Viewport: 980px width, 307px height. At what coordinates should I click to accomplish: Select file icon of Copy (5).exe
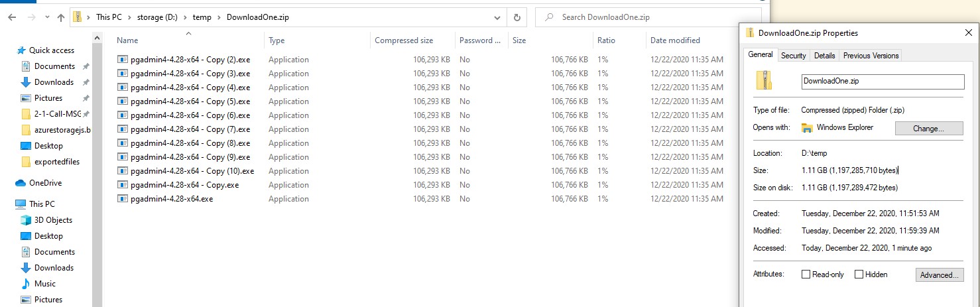coord(122,101)
